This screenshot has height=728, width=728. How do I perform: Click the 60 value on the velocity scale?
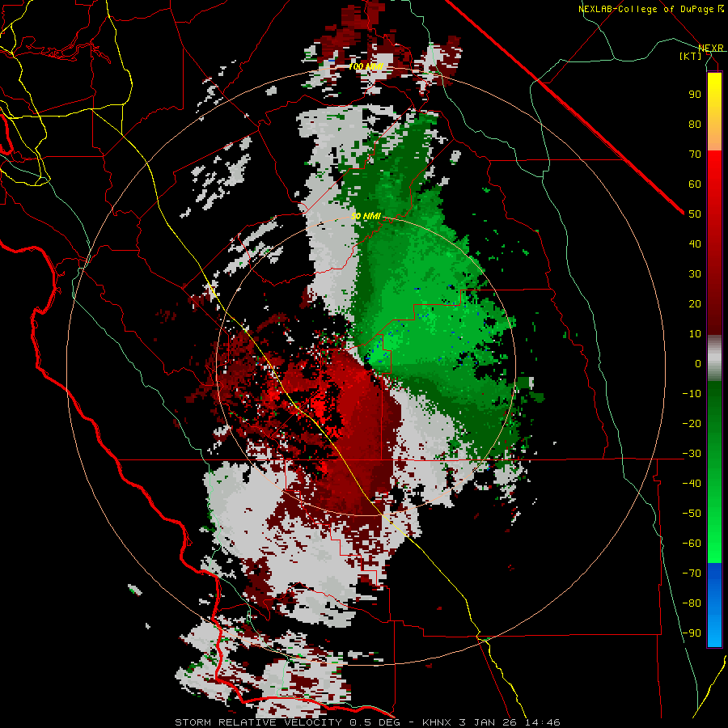point(695,184)
